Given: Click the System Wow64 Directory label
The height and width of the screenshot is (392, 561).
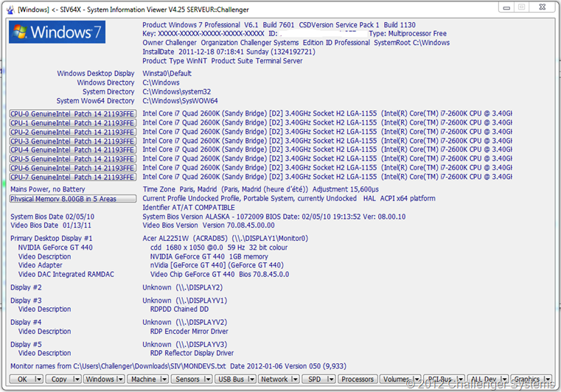Looking at the screenshot, I should [x=95, y=101].
